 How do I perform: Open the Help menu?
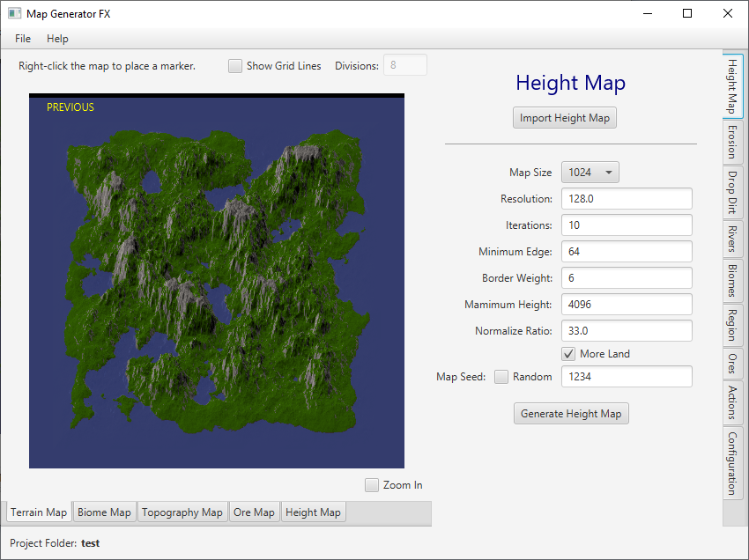point(57,39)
